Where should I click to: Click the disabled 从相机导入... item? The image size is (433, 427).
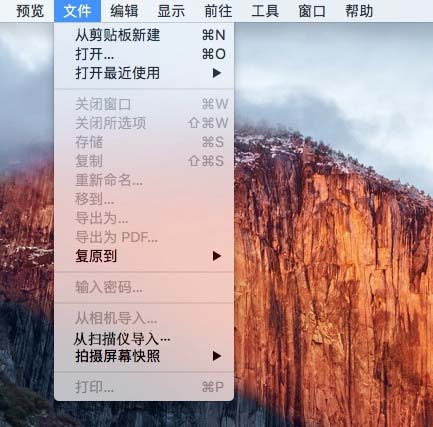tap(144, 318)
